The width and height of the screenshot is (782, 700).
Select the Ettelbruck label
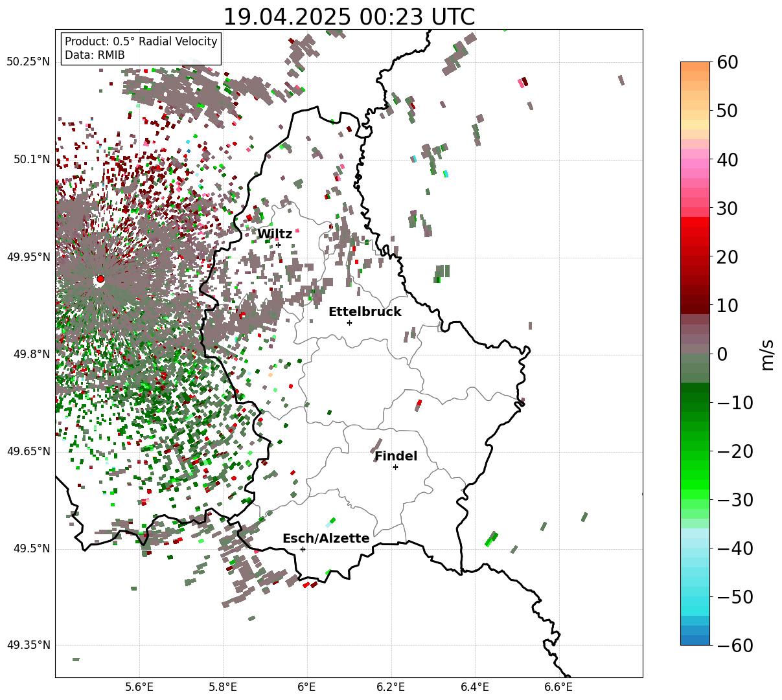[x=365, y=311]
